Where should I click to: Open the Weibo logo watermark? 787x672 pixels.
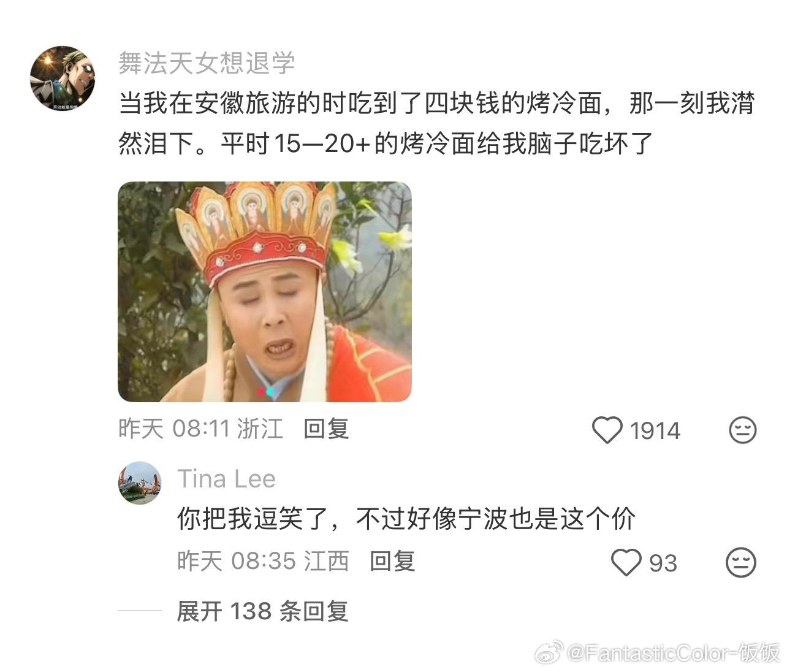[550, 652]
